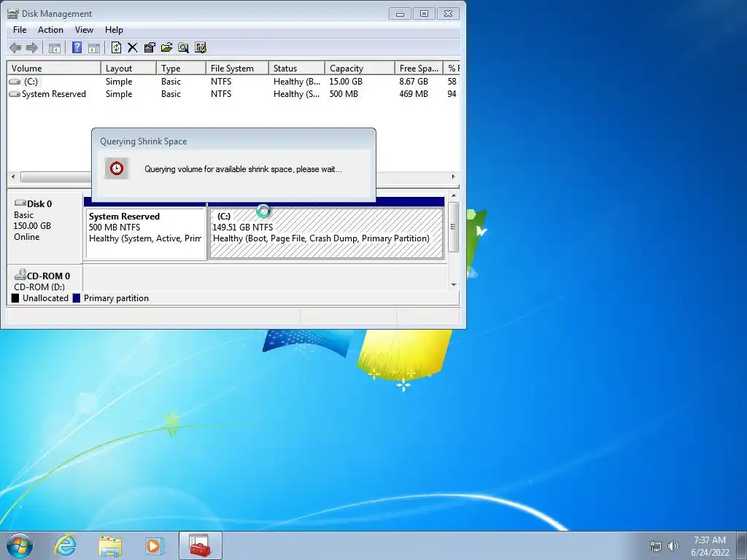Open the View menu
The width and height of the screenshot is (747, 560).
84,29
